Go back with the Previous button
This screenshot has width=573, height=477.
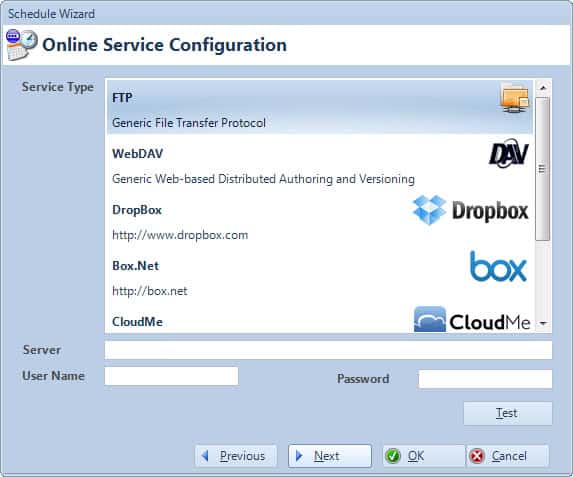pos(236,456)
